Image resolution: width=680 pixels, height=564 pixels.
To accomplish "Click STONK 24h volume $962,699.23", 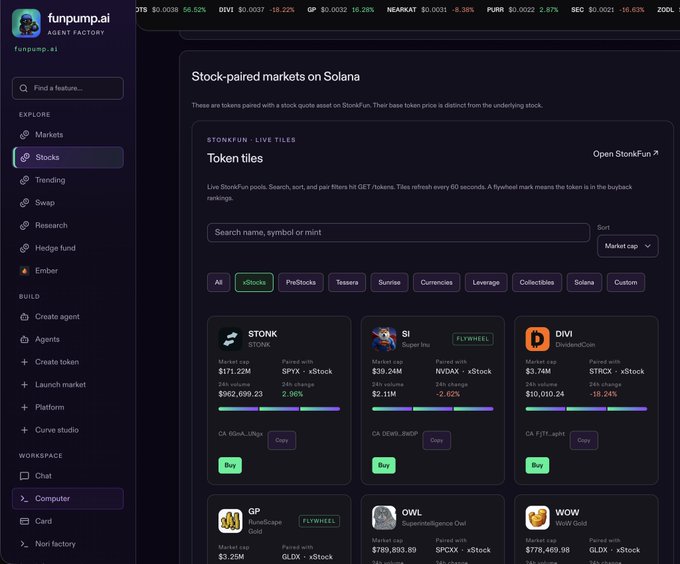I will pyautogui.click(x=241, y=394).
